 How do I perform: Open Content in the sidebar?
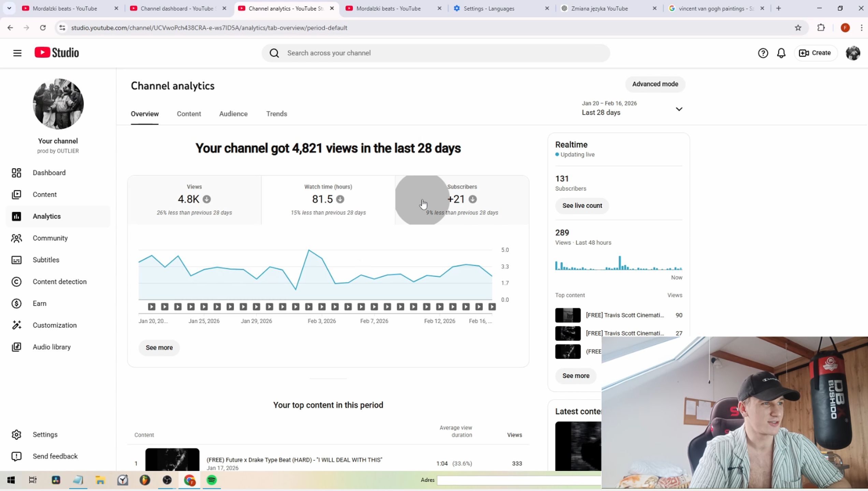click(58, 194)
